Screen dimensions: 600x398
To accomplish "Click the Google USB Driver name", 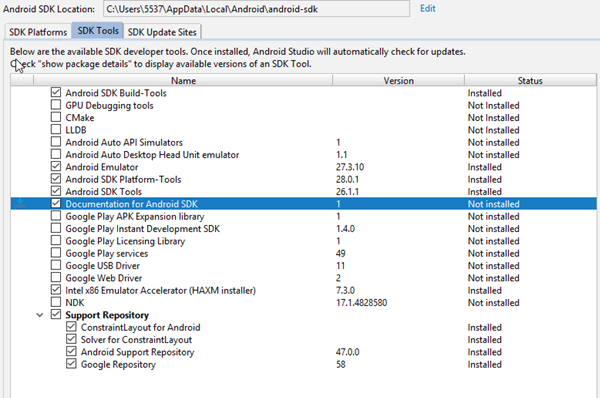I will 103,266.
